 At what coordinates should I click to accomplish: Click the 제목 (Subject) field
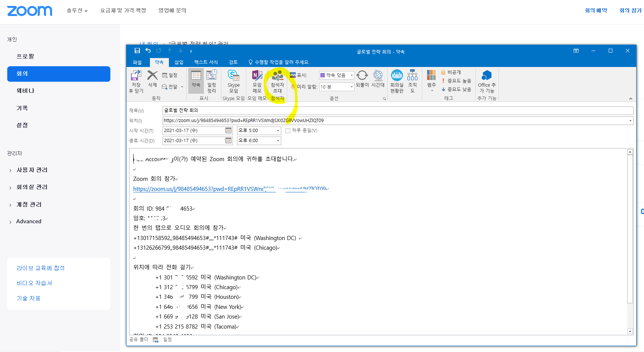(398, 110)
